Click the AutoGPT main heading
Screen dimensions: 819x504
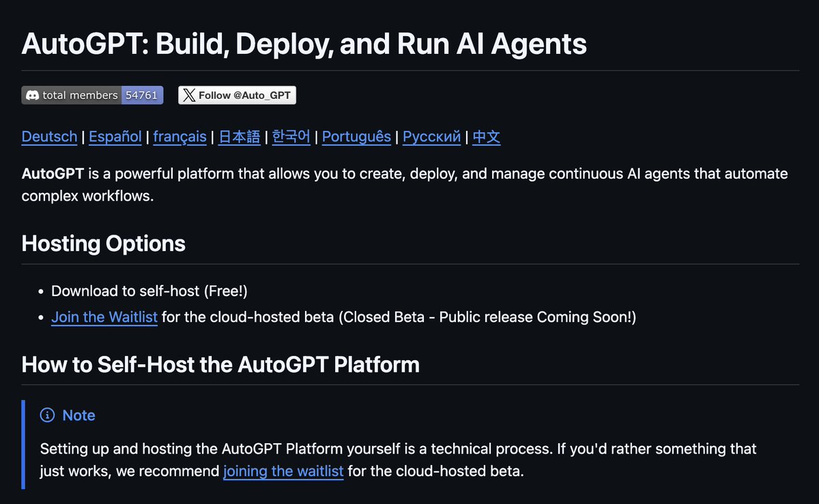304,44
